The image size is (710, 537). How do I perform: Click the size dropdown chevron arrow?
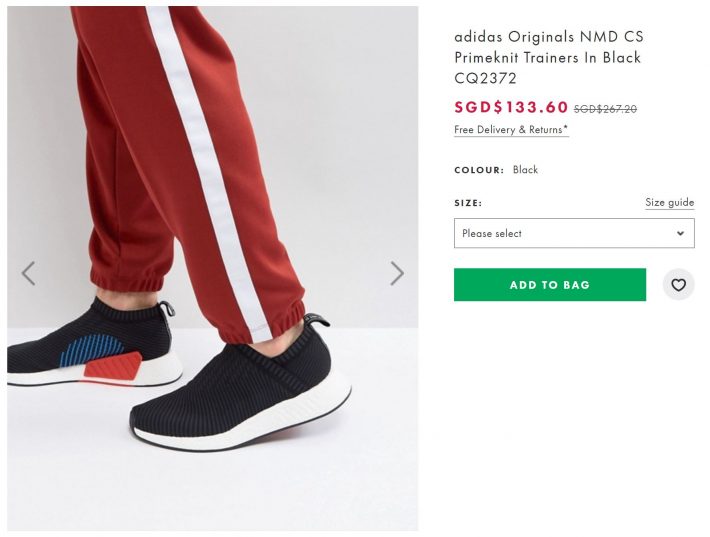click(x=680, y=234)
